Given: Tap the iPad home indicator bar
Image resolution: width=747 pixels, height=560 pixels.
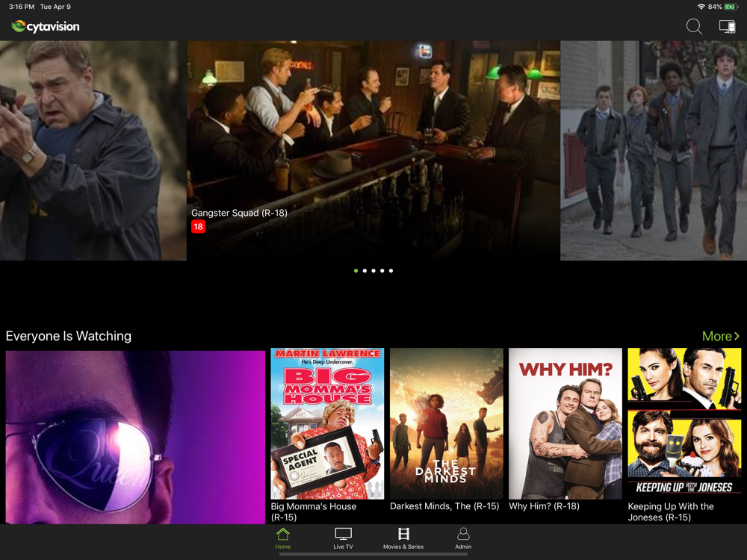Looking at the screenshot, I should pos(373,554).
